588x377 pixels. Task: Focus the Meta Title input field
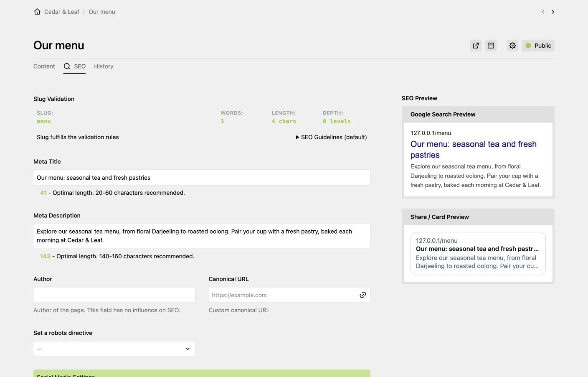202,178
